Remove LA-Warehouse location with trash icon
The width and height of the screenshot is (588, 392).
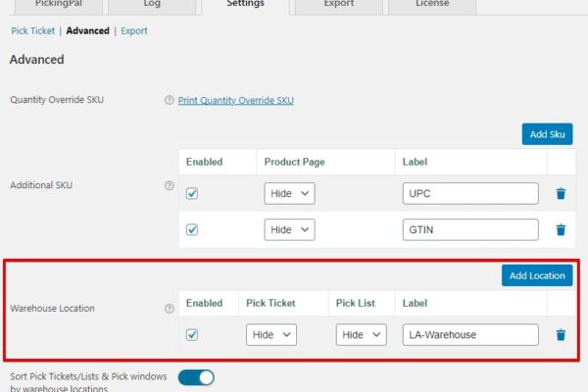561,335
